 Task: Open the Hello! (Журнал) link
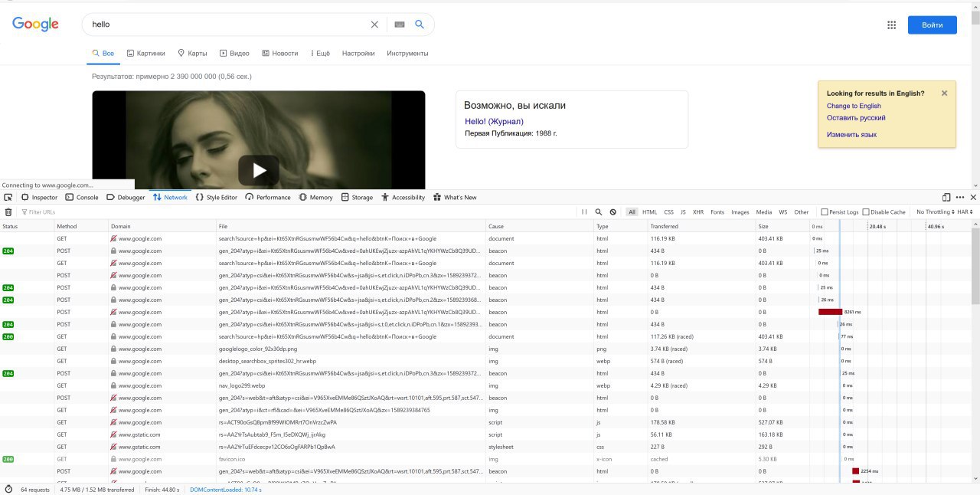click(494, 121)
